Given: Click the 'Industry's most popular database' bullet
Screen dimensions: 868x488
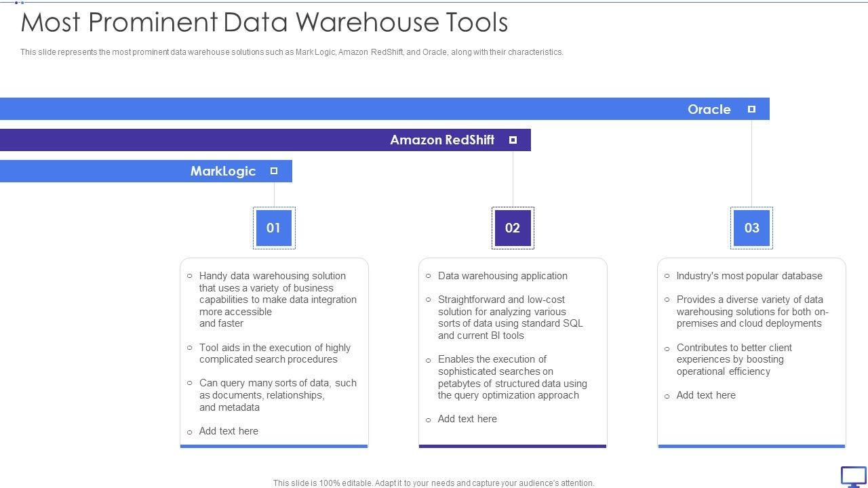Looking at the screenshot, I should 749,276.
